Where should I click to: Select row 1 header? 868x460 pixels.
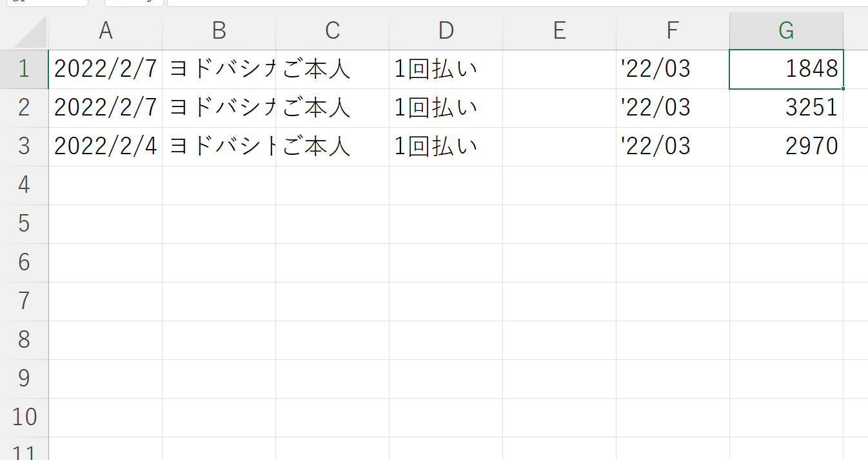(x=24, y=69)
